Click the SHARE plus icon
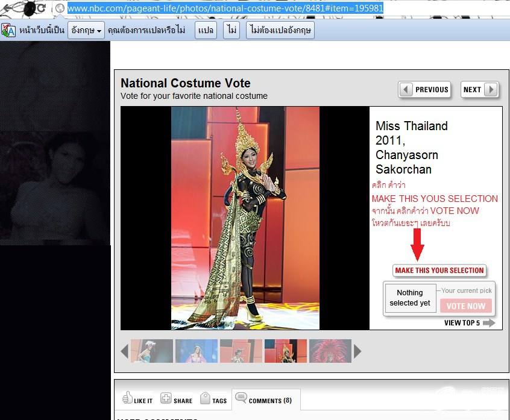Image resolution: width=510 pixels, height=420 pixels. pos(166,398)
